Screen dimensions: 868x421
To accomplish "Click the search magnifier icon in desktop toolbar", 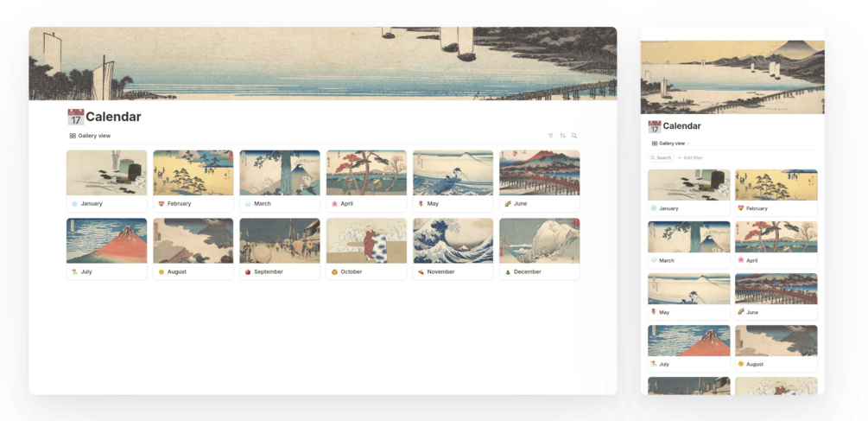I will tap(574, 136).
